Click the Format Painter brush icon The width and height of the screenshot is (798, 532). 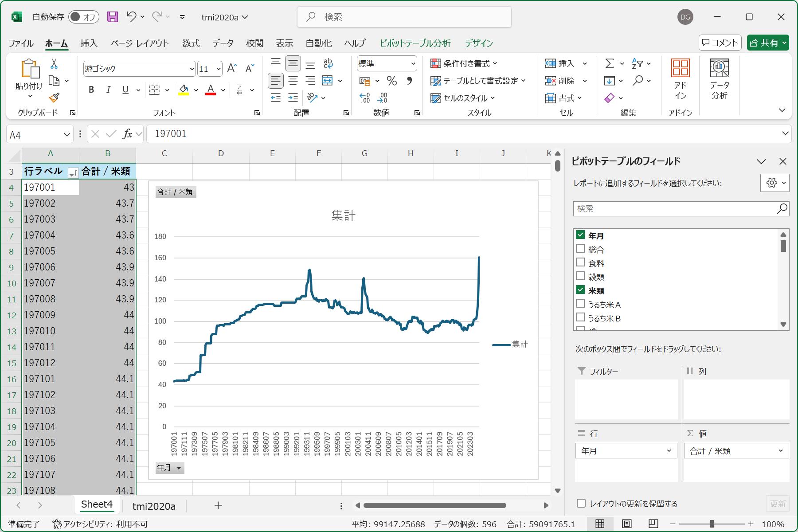(x=54, y=98)
